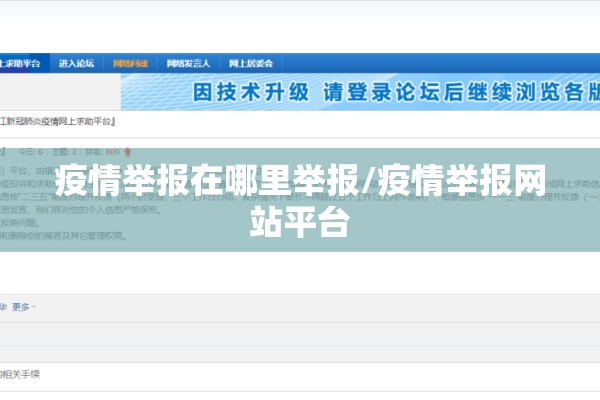Viewport: 600px width, 400px height.
Task: Go to the 进入论坛 tab
Action: (x=77, y=63)
